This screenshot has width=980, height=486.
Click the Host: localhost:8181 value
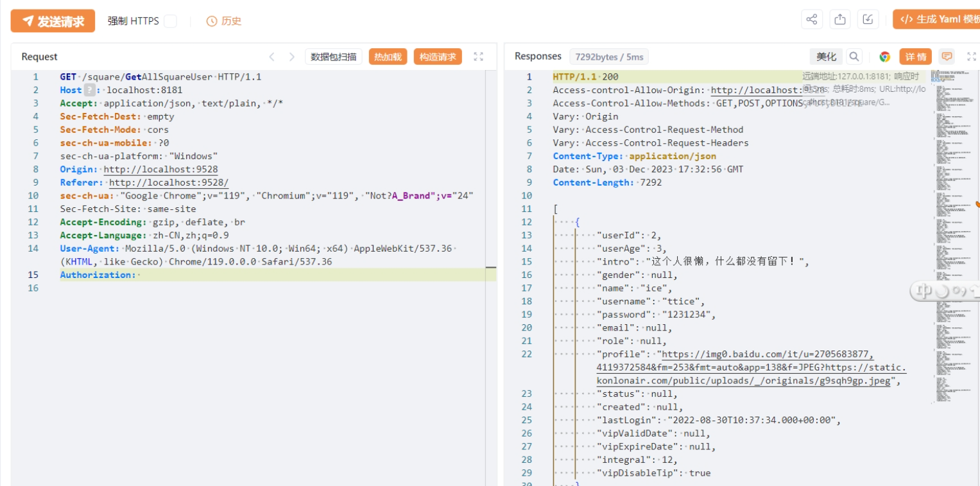pos(144,90)
